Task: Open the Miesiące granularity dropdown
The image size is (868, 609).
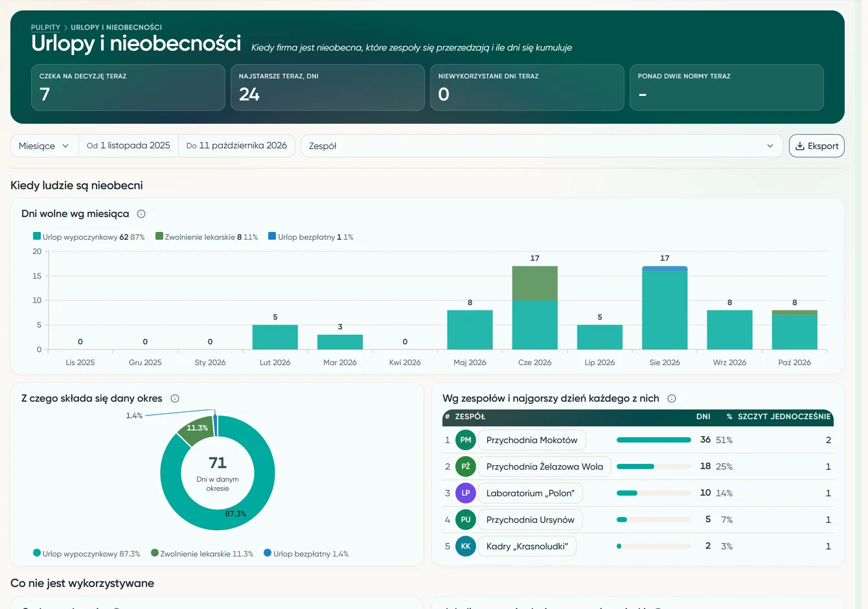Action: click(44, 146)
